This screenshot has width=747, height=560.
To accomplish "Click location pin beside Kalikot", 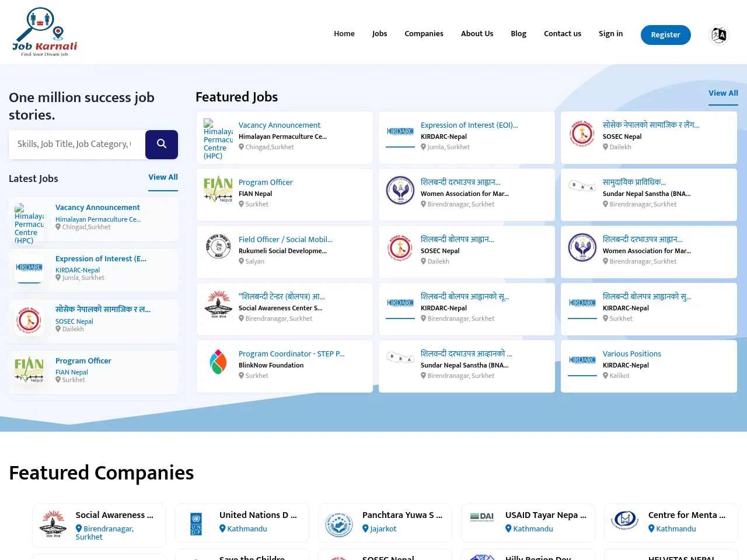I will pyautogui.click(x=606, y=376).
